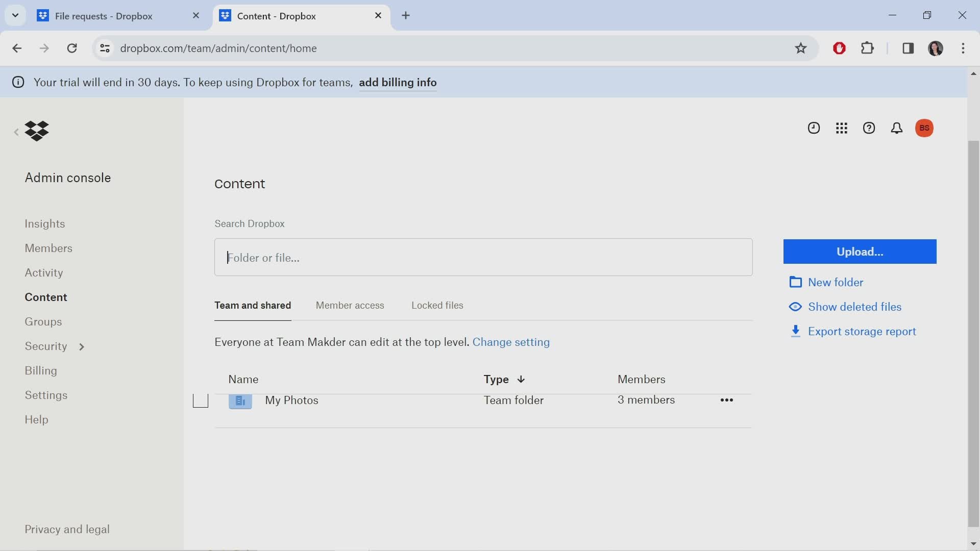The image size is (980, 551).
Task: Open the Admin console insights
Action: click(x=44, y=223)
